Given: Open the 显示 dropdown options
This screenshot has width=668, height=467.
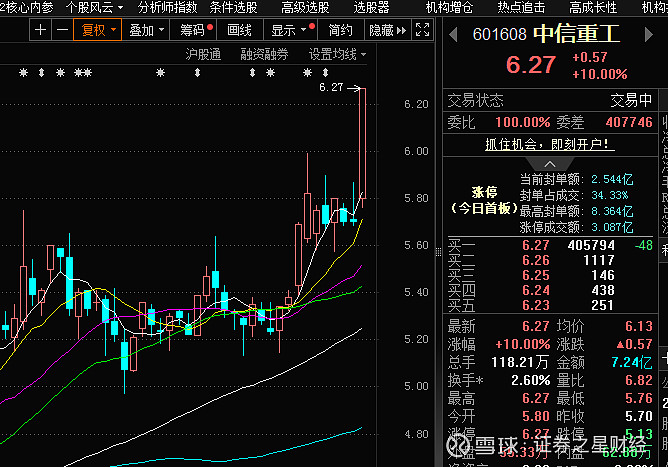Looking at the screenshot, I should pyautogui.click(x=290, y=30).
